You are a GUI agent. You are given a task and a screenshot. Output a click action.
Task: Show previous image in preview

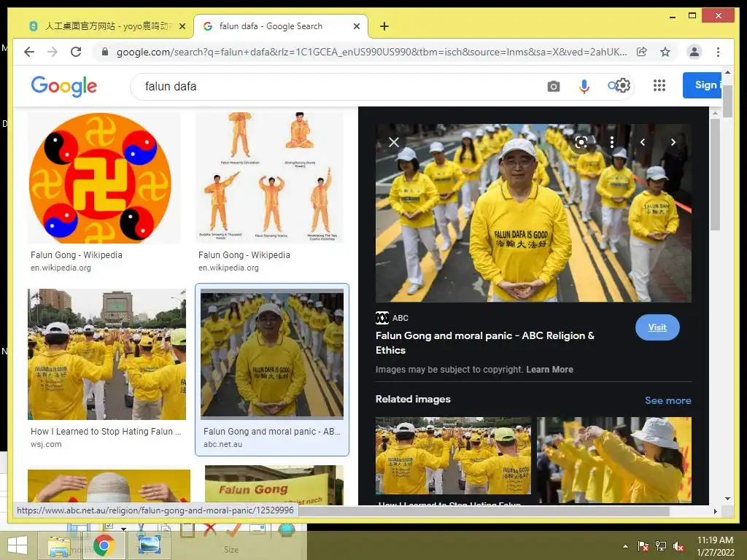coord(643,142)
